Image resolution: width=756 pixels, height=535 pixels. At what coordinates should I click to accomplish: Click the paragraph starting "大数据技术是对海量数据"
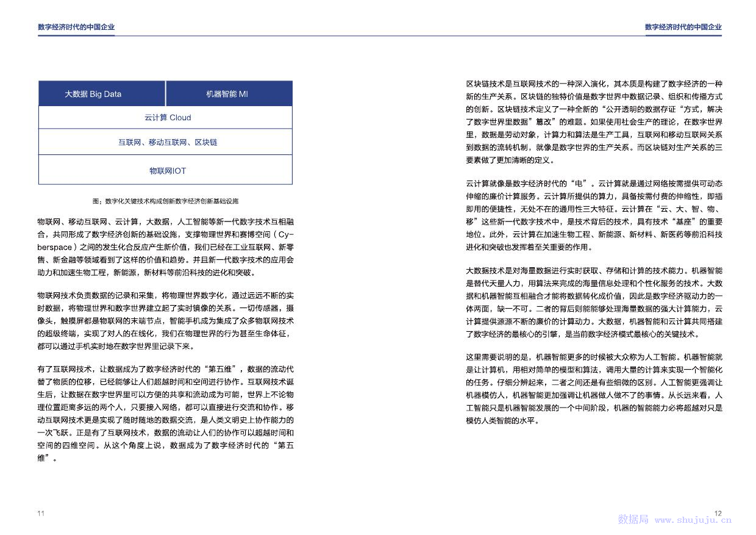[591, 302]
